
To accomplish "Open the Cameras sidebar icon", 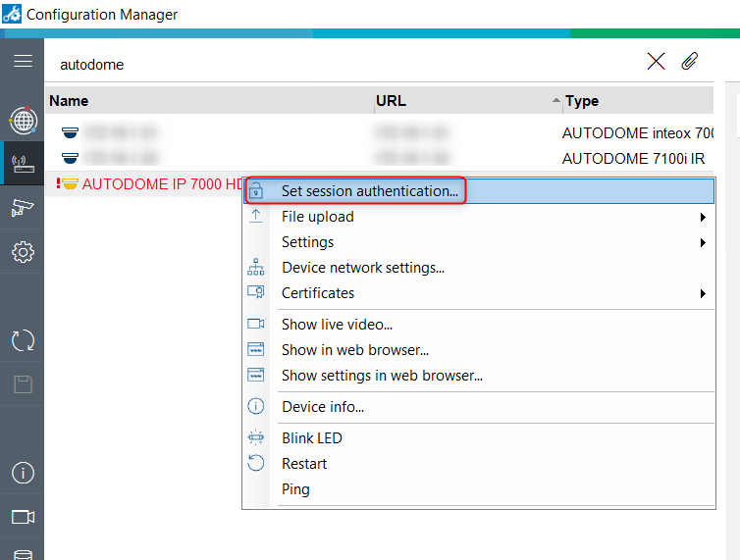I will pyautogui.click(x=23, y=207).
